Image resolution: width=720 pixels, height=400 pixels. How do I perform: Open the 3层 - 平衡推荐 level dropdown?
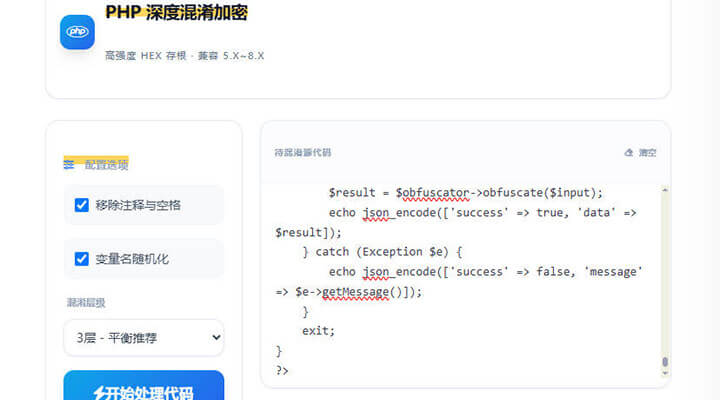pos(144,338)
